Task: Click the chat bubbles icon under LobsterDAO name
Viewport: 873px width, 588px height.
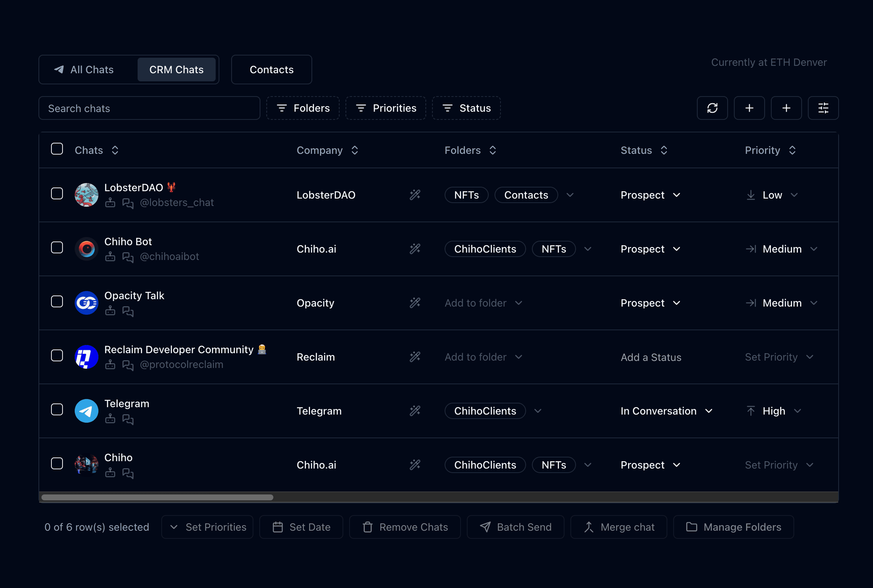Action: pyautogui.click(x=128, y=203)
